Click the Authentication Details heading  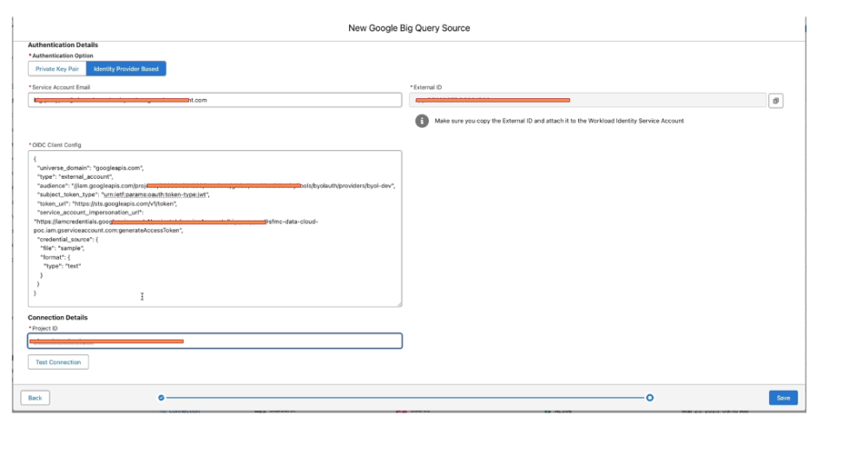[63, 45]
